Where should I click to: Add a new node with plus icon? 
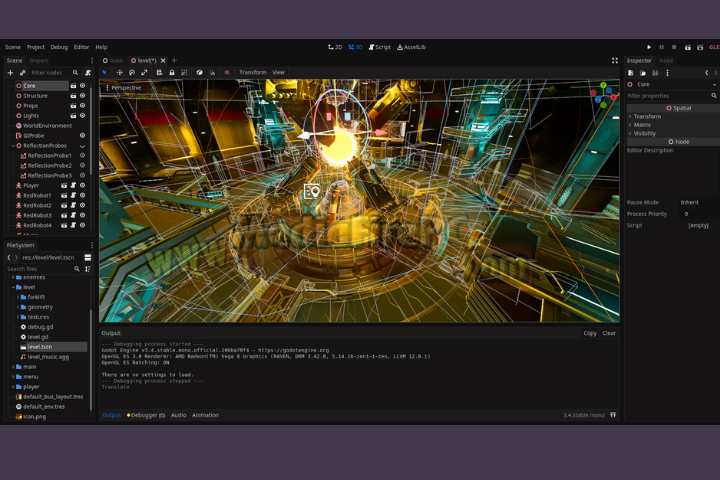pos(10,73)
